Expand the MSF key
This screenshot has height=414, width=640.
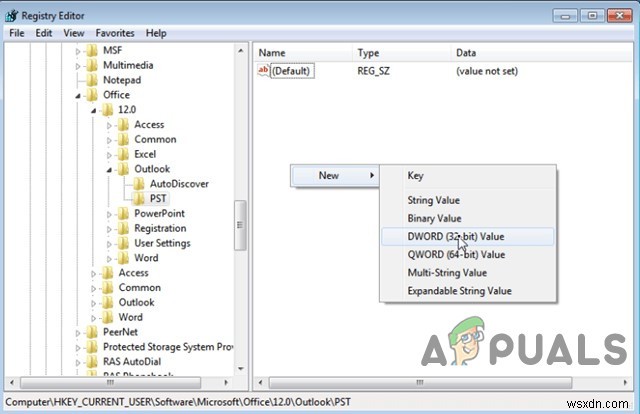point(78,51)
